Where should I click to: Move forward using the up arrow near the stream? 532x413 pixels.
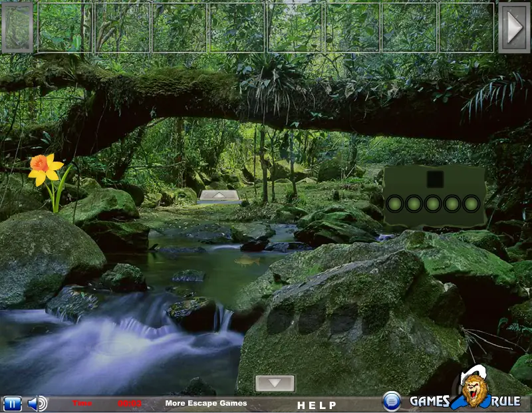coord(219,196)
